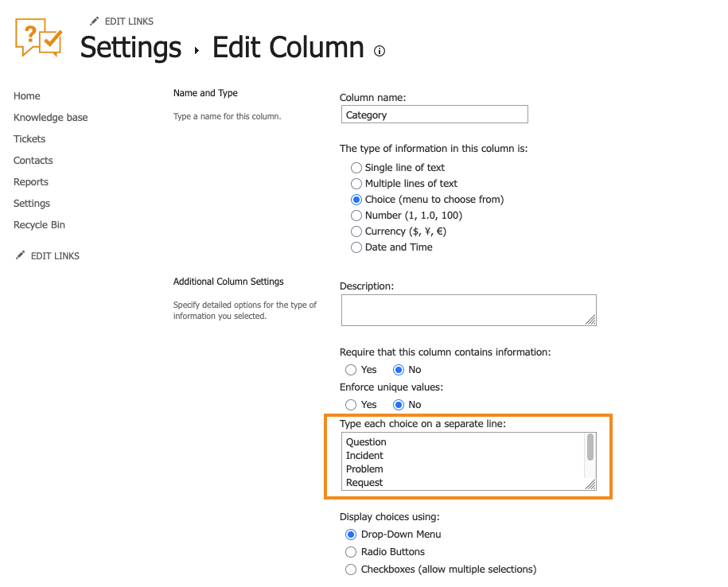Select Yes for Require column contains information

pos(351,369)
